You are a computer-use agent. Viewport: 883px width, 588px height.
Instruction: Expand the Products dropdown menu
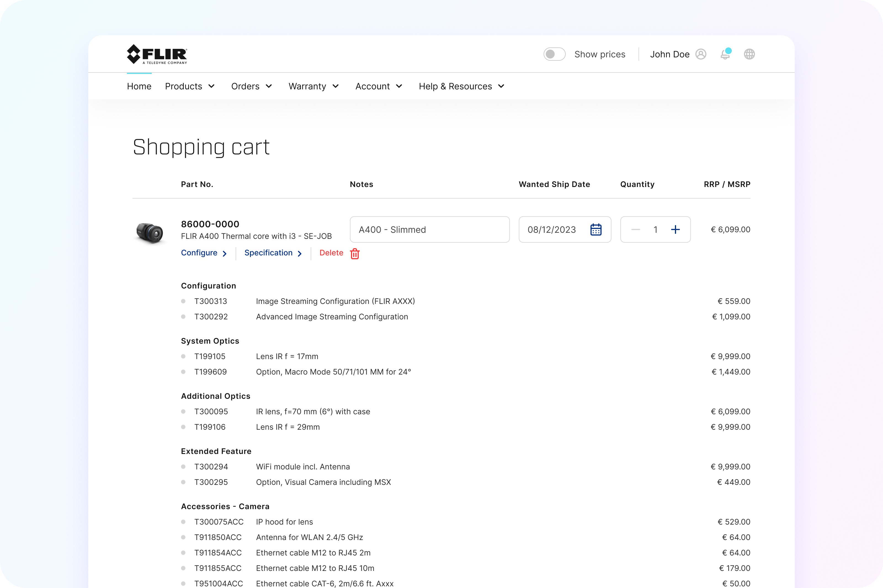[x=190, y=86]
